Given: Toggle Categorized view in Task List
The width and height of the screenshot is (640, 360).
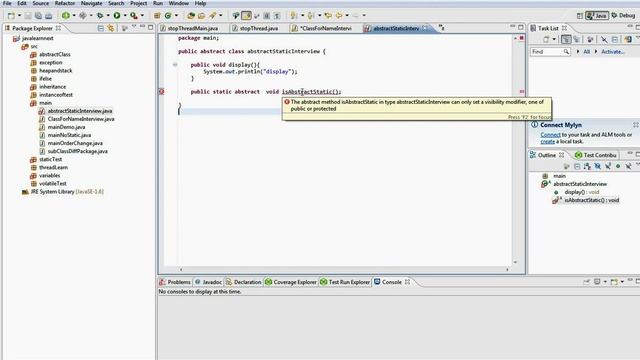Looking at the screenshot, I should pyautogui.click(x=566, y=39).
